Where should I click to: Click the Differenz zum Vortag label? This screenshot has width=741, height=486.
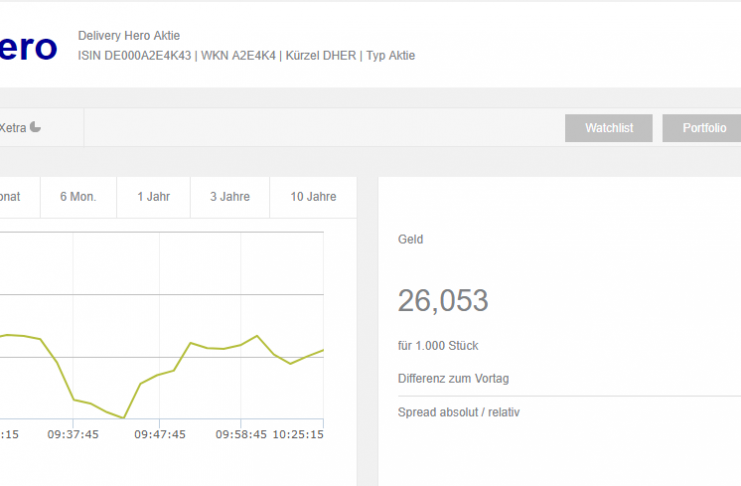point(454,379)
